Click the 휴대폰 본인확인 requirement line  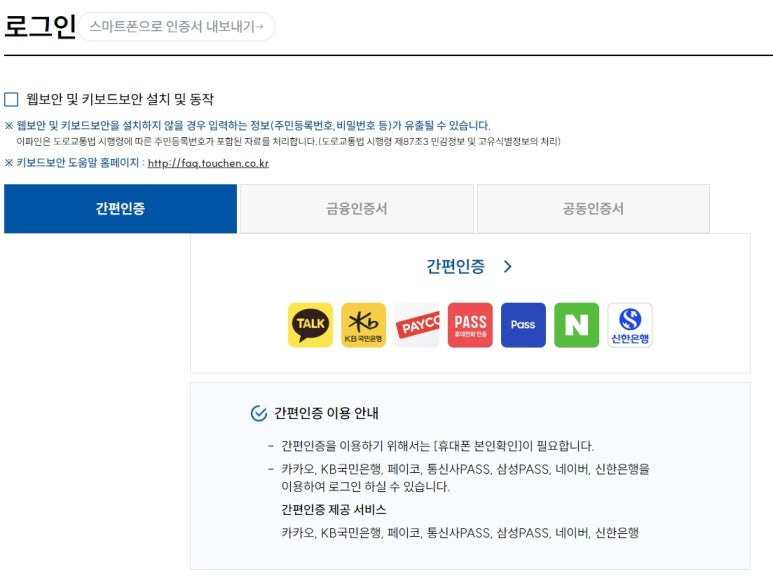tap(437, 446)
